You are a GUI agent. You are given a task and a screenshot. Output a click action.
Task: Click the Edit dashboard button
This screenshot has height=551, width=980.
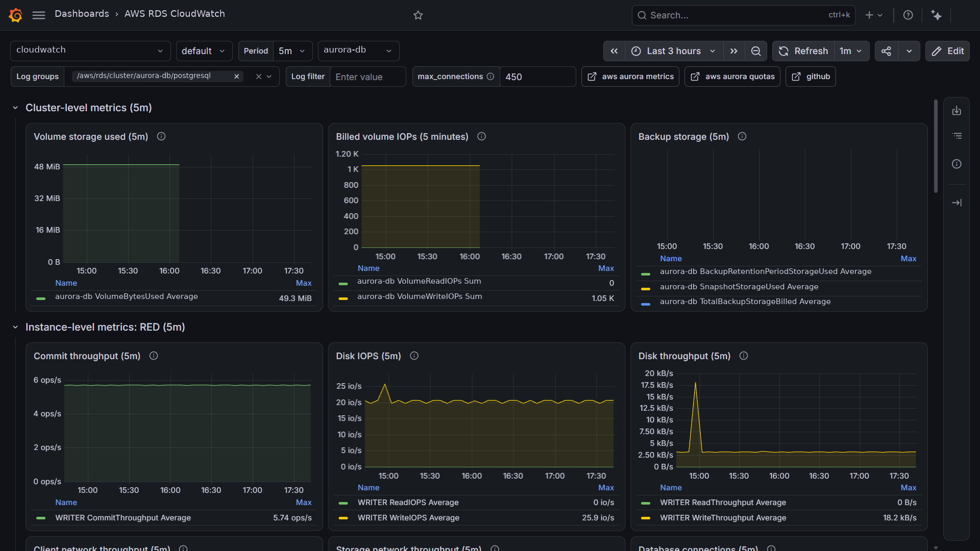[x=947, y=51]
